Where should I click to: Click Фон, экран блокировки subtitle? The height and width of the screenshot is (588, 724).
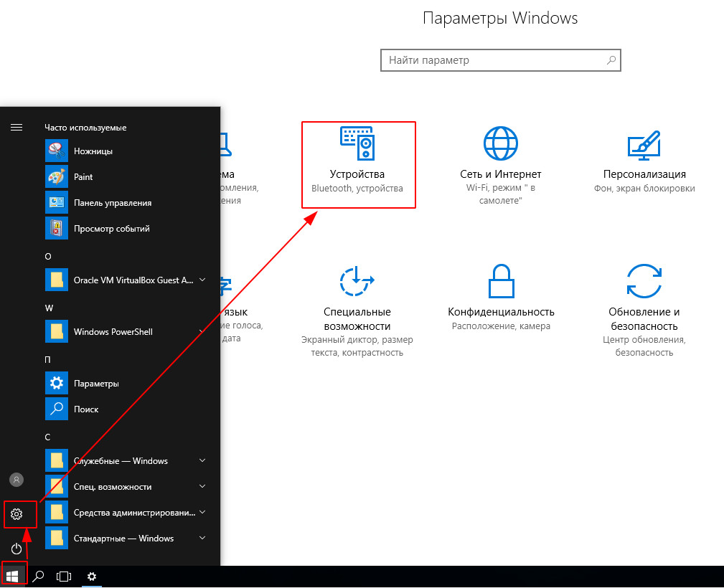click(x=644, y=189)
